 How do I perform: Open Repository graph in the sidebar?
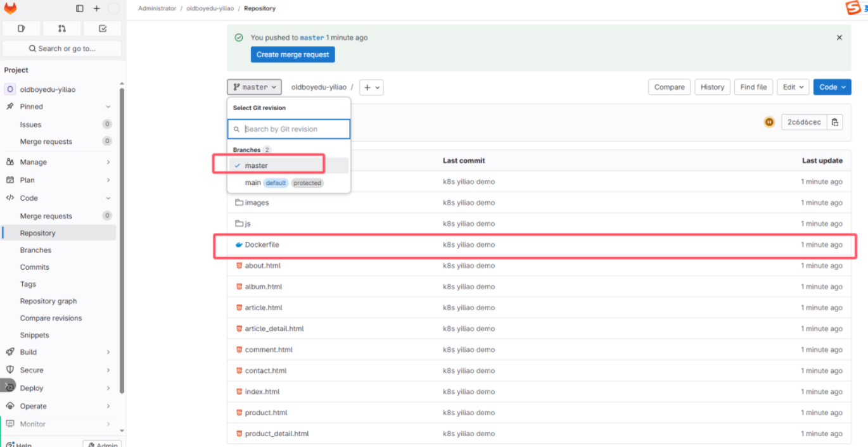pyautogui.click(x=48, y=301)
